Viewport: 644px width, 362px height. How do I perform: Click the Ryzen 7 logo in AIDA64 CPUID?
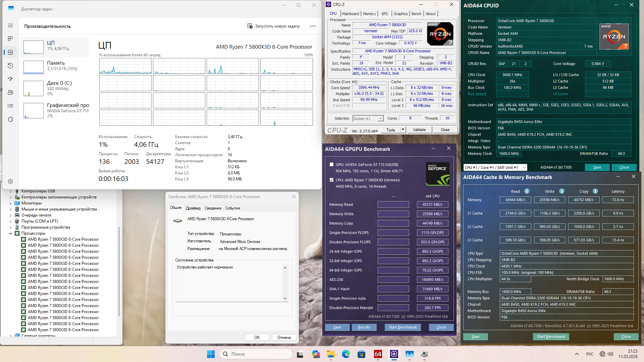click(x=614, y=37)
